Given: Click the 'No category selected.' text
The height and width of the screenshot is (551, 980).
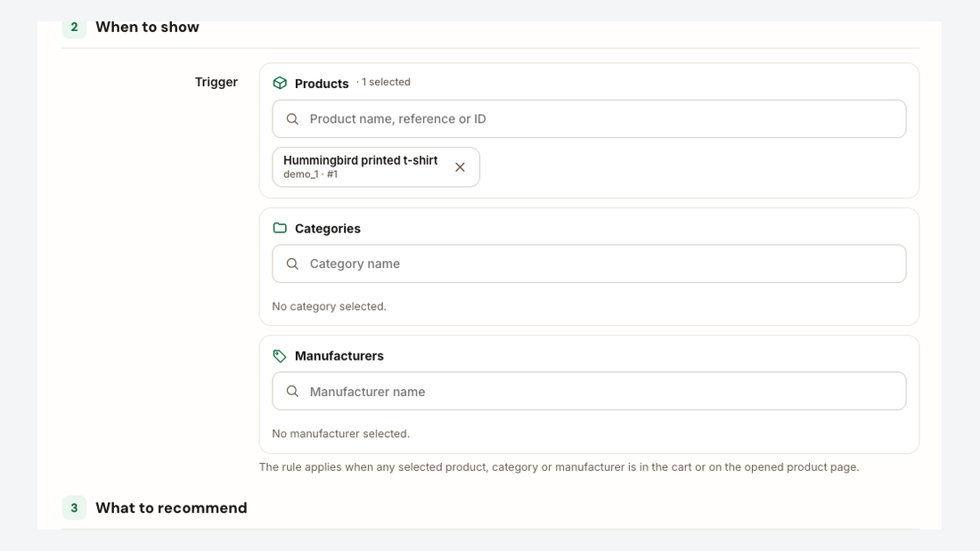Looking at the screenshot, I should coord(329,306).
